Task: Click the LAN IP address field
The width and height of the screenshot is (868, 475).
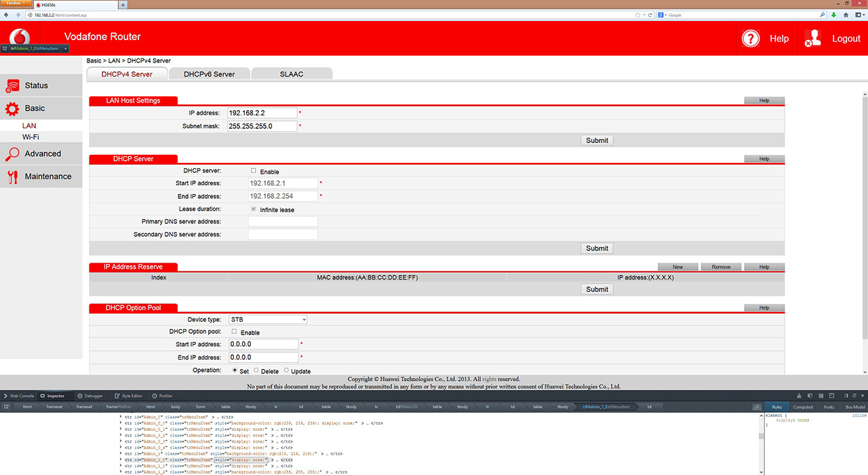Action: coord(262,113)
